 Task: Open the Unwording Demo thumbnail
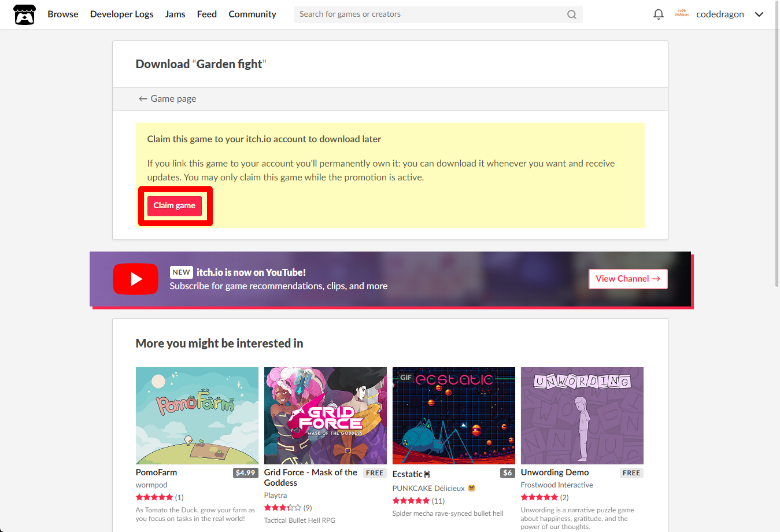click(x=582, y=416)
